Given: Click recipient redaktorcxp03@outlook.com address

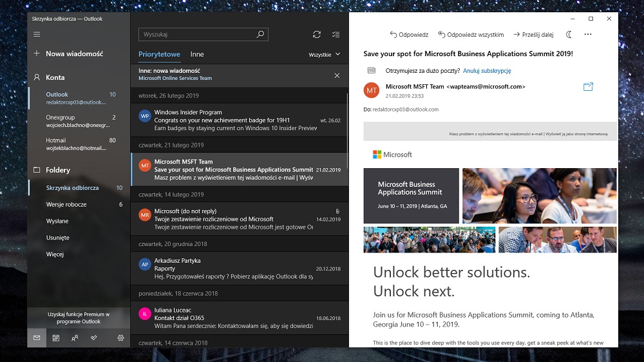Looking at the screenshot, I should 405,110.
